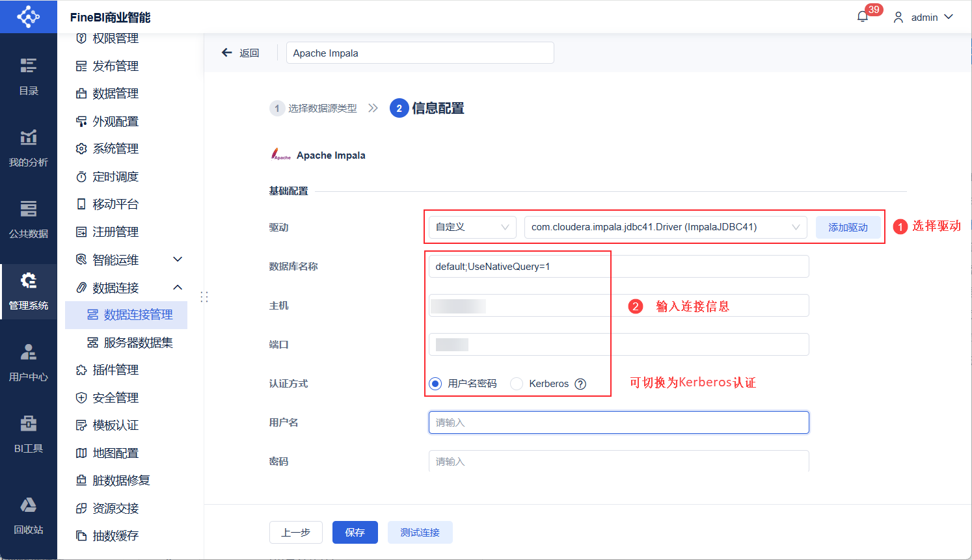Click the back arrow icon beside 返回
This screenshot has width=972, height=560.
[x=226, y=53]
